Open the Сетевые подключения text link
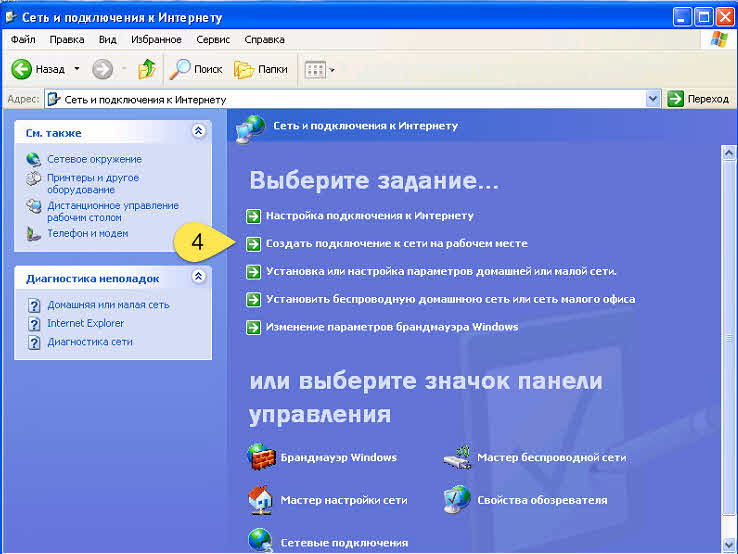This screenshot has height=554, width=738. coord(344,543)
